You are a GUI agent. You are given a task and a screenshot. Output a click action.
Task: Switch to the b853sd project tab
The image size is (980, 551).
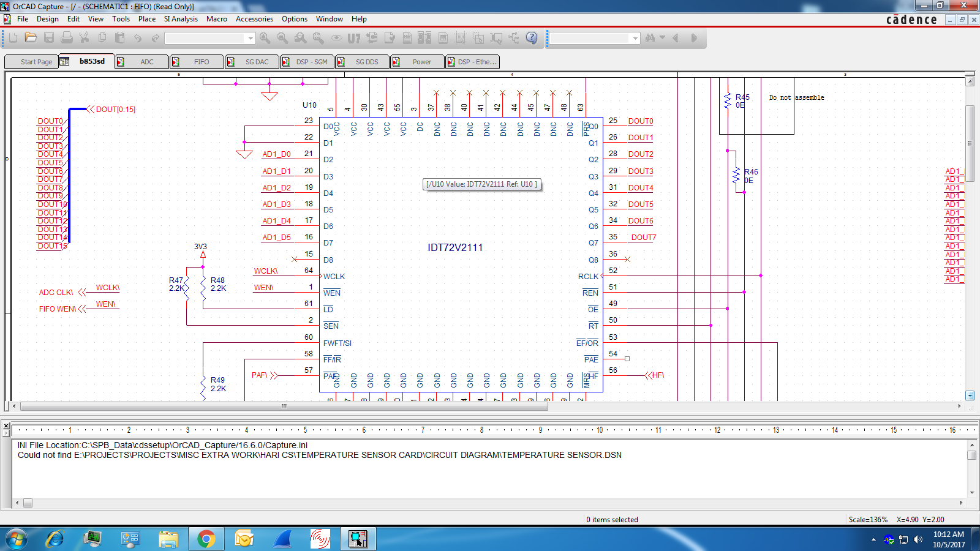click(86, 61)
